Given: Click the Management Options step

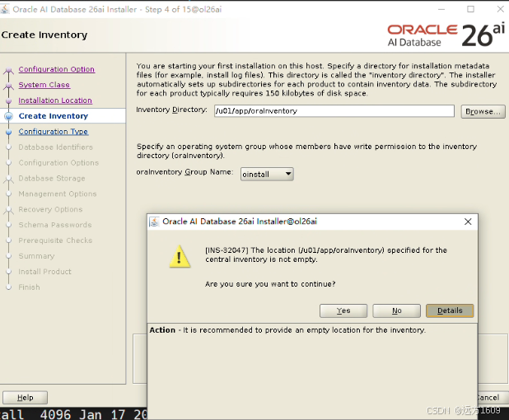Looking at the screenshot, I should [x=58, y=194].
